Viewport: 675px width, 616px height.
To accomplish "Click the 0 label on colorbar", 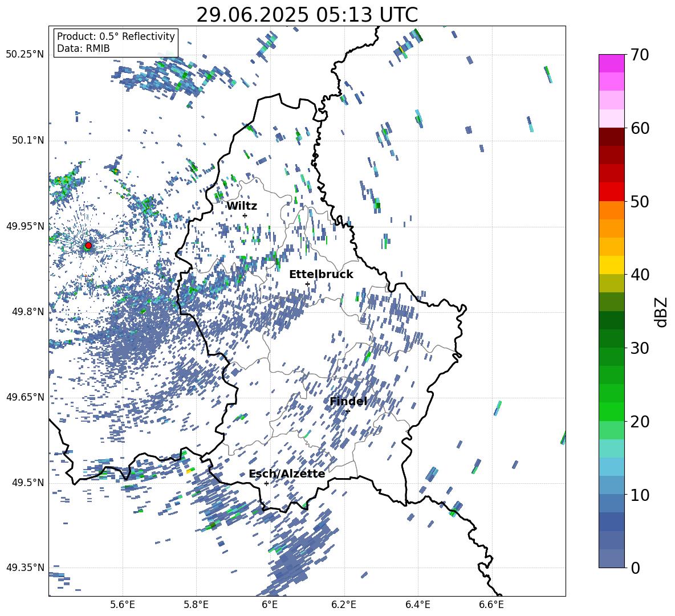I will [635, 568].
